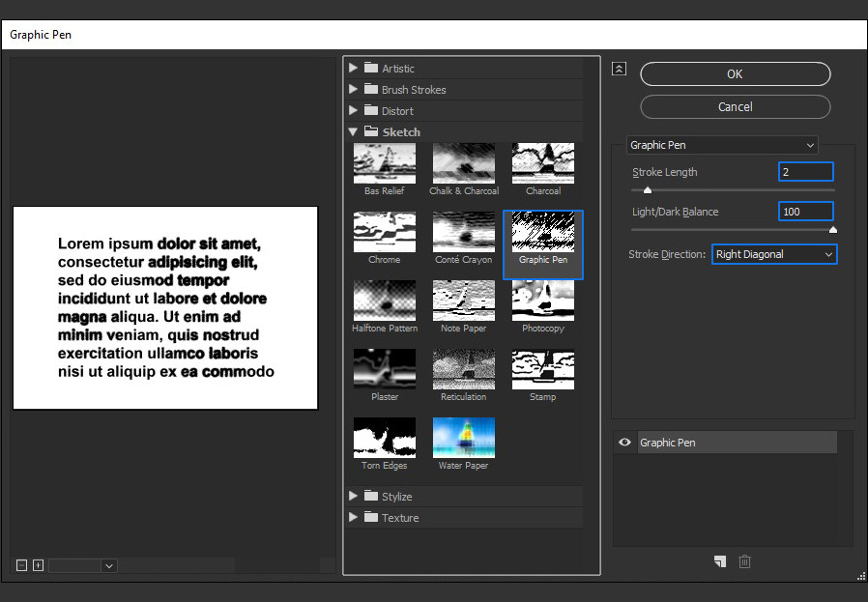Click the Artistic category label
868x602 pixels.
(x=398, y=69)
